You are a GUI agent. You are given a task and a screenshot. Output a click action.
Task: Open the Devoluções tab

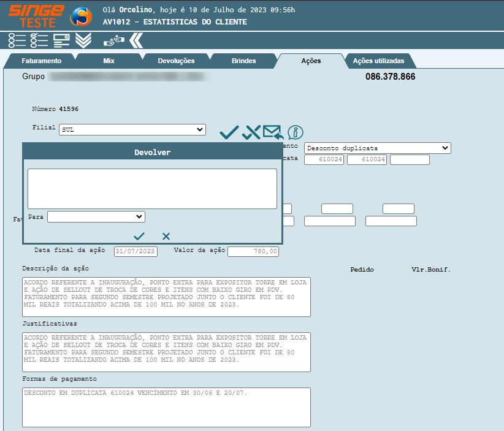pyautogui.click(x=176, y=61)
